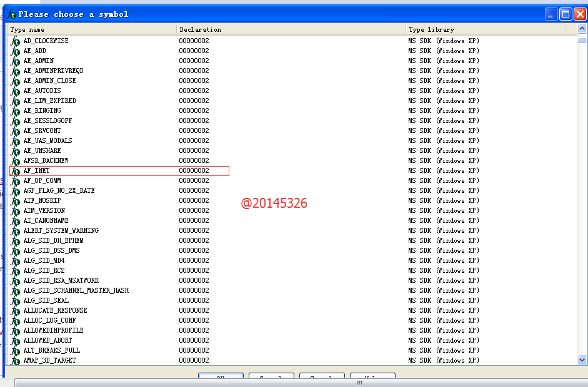
Task: Click the icon next to ALLOCATE_RESPONSE
Action: click(15, 311)
